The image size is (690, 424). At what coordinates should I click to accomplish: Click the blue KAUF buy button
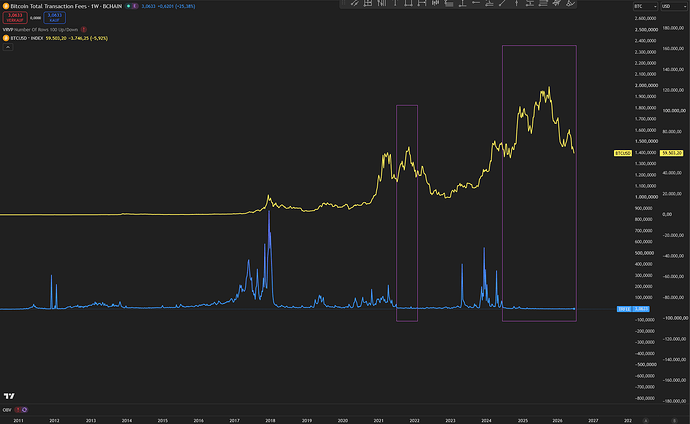55,18
